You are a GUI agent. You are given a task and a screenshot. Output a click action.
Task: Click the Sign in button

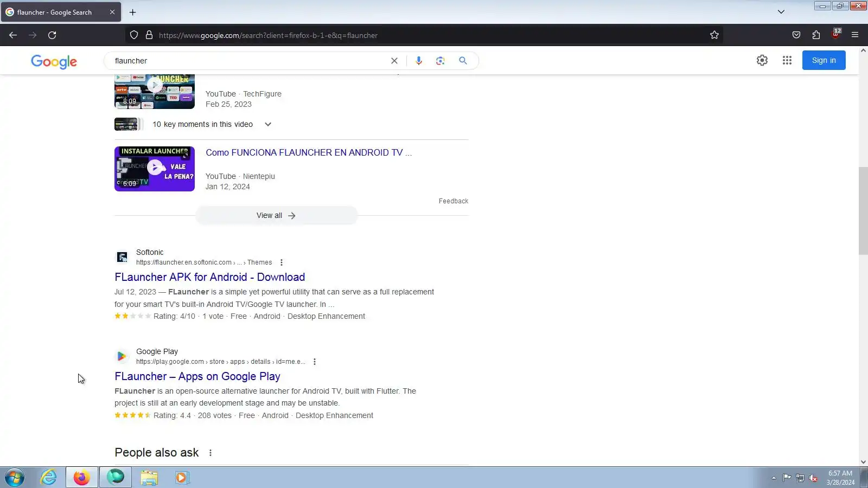824,61
